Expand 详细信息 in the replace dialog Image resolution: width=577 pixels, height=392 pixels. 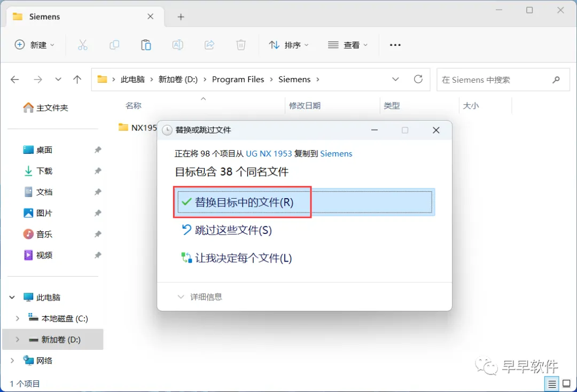[200, 297]
